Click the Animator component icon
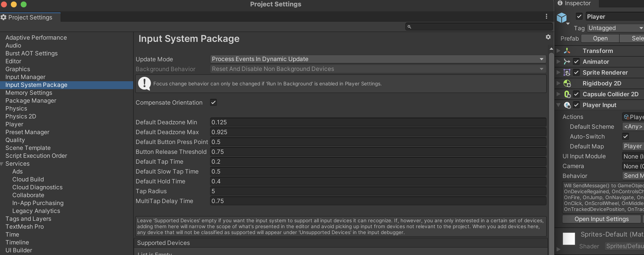 point(567,62)
